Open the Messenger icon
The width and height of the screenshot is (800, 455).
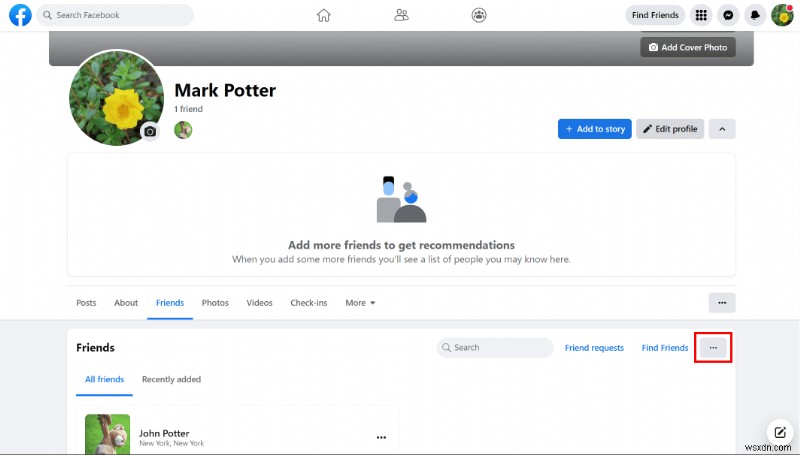pos(728,15)
